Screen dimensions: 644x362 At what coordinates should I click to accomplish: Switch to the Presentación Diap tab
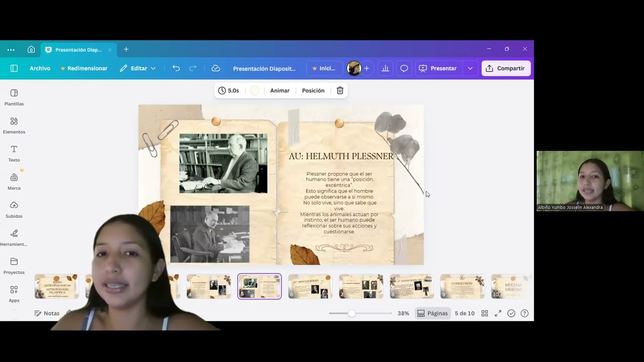coord(78,50)
